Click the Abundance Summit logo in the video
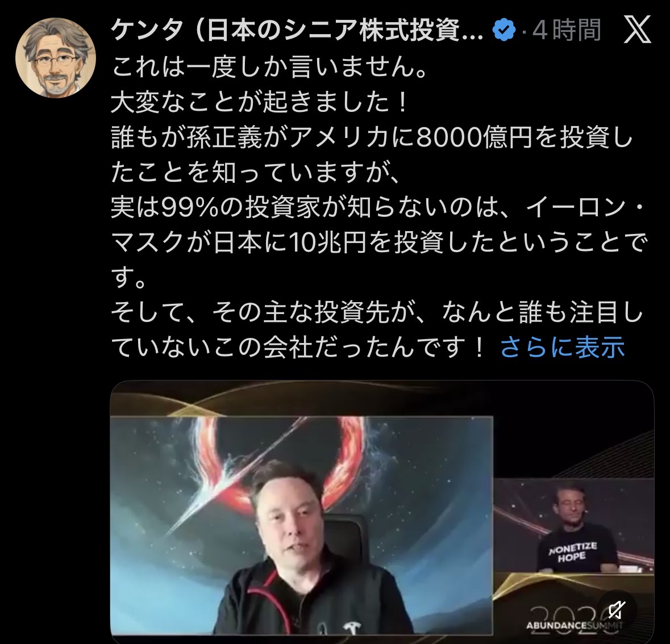670x644 pixels. 575,618
